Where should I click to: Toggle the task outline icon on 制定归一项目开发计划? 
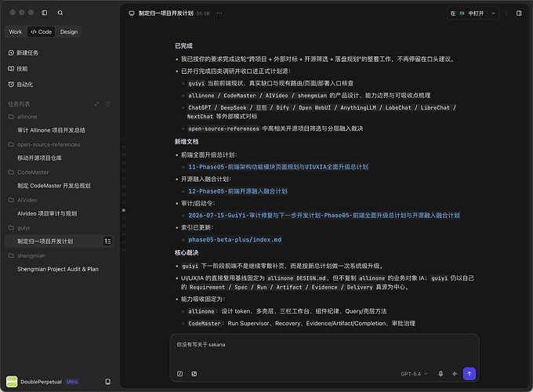(x=107, y=241)
